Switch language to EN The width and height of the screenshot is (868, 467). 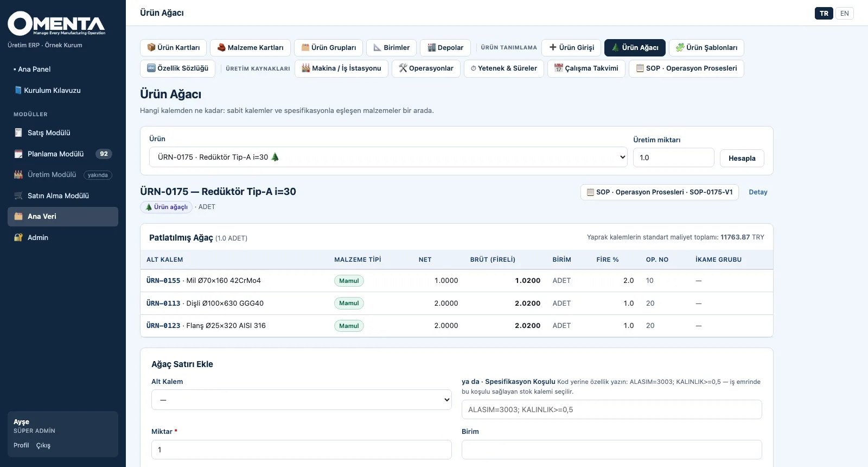click(845, 14)
